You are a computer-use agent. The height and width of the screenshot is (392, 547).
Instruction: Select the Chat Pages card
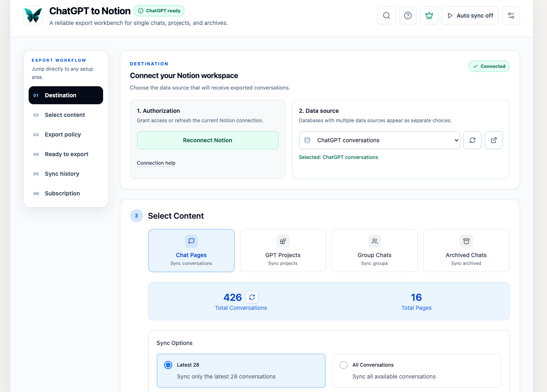[191, 251]
